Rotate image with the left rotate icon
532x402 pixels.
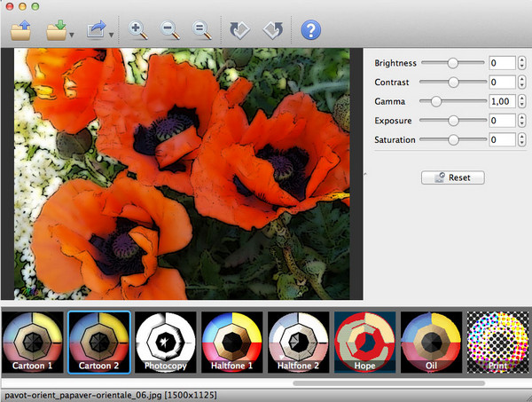pos(239,31)
